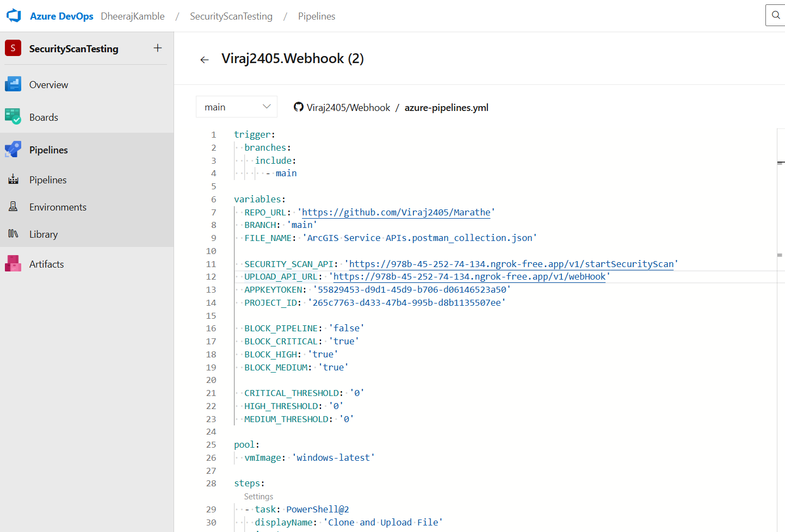This screenshot has height=532, width=785.
Task: Click the azure-pipelines.yml file name
Action: tap(447, 107)
